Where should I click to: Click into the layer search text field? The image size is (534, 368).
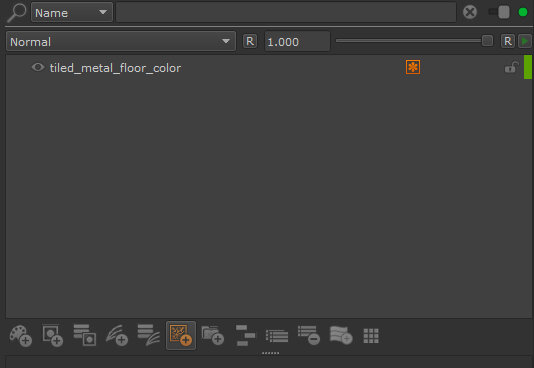click(286, 13)
